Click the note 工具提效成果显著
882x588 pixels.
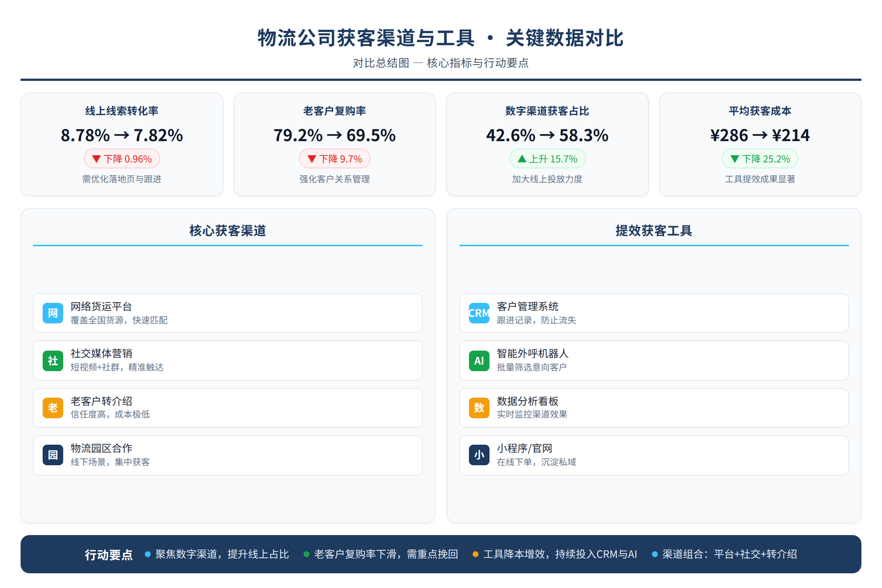760,179
